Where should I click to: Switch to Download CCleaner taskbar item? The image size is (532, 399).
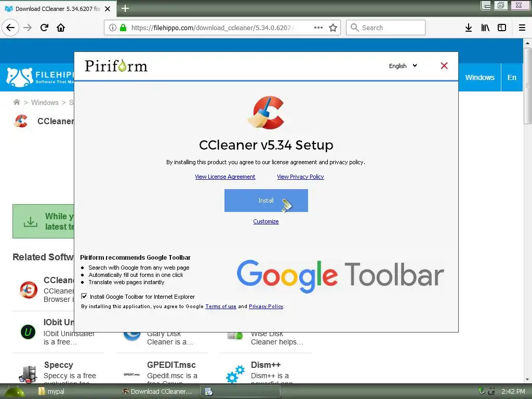157,392
